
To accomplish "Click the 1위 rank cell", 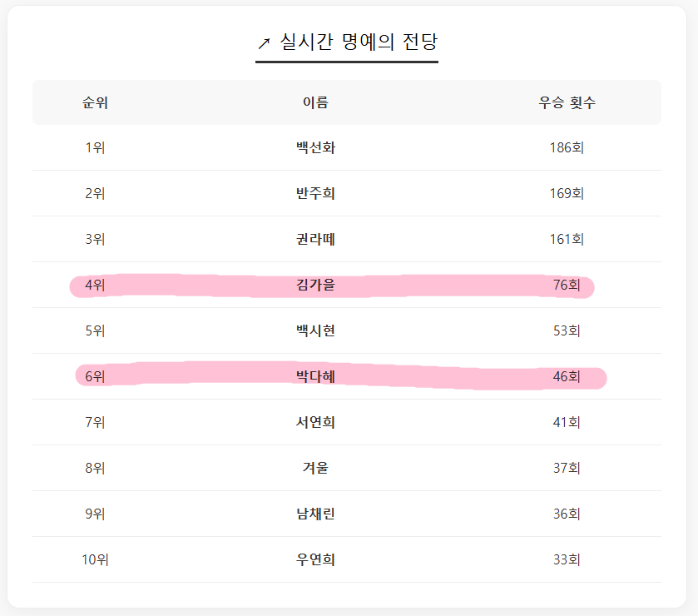I will coord(95,148).
